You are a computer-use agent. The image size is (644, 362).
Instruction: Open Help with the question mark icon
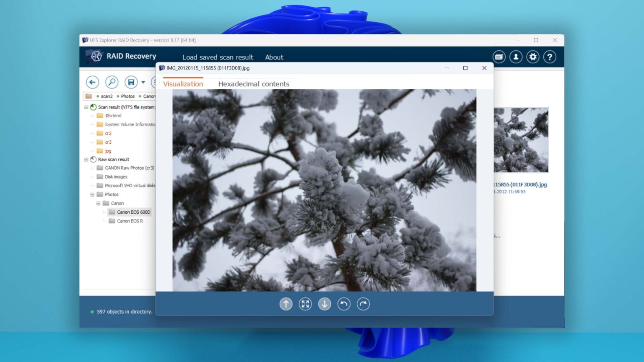(x=550, y=57)
